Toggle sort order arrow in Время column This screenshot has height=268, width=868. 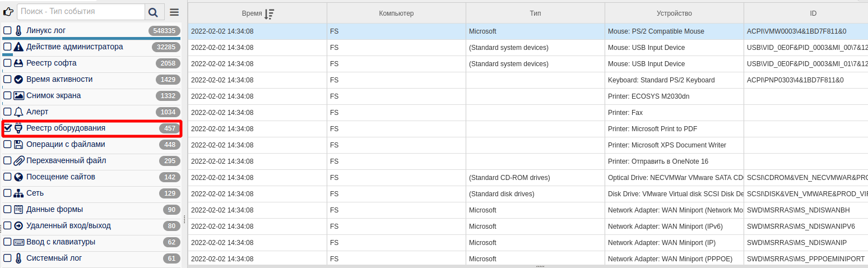point(269,13)
